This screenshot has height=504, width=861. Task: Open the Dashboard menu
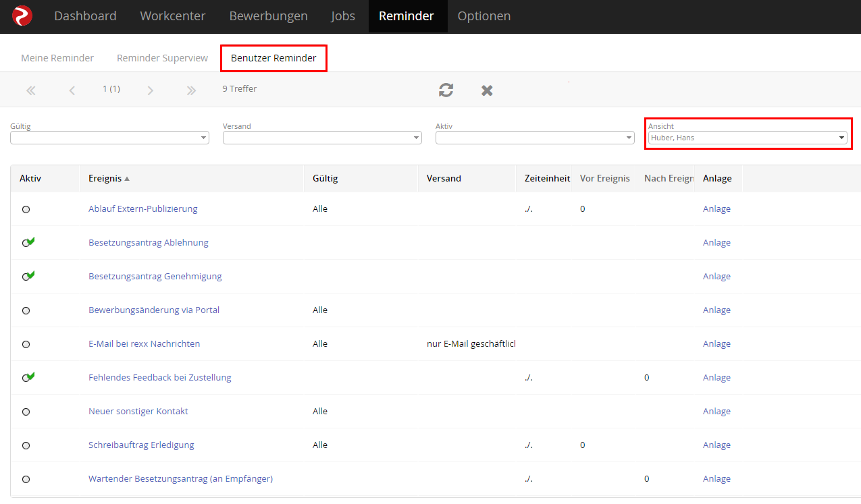click(85, 16)
